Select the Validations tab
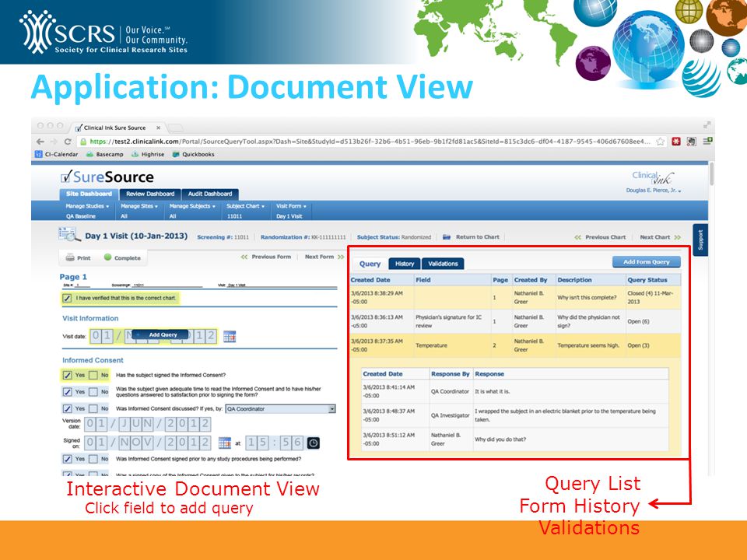The image size is (747, 560). click(x=443, y=264)
